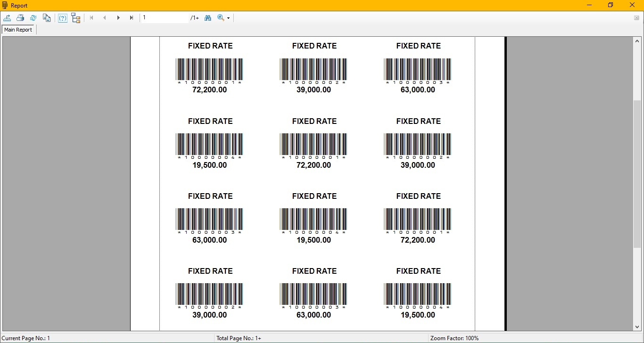Click the bottom row's barcode *10000004*
Image resolution: width=644 pixels, height=343 pixels.
(418, 296)
